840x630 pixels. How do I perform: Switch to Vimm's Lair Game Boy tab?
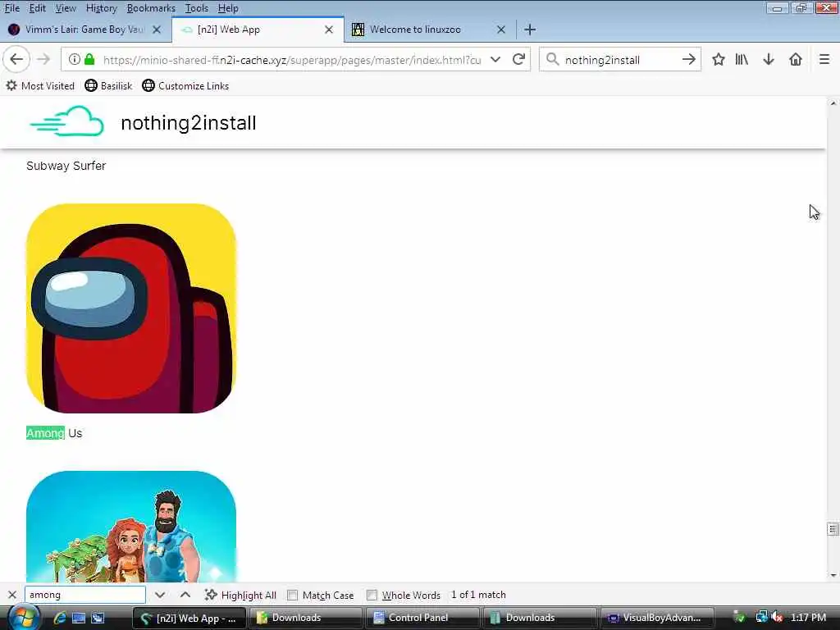tap(84, 30)
